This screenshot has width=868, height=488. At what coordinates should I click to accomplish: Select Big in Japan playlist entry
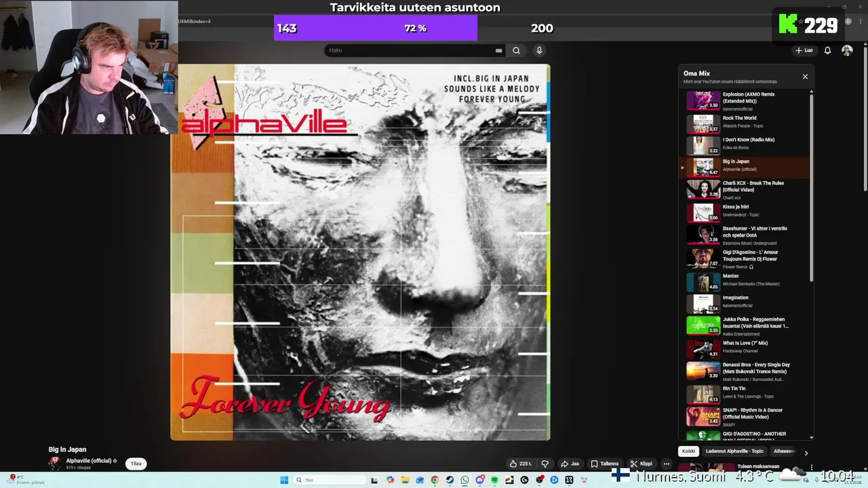pos(745,167)
